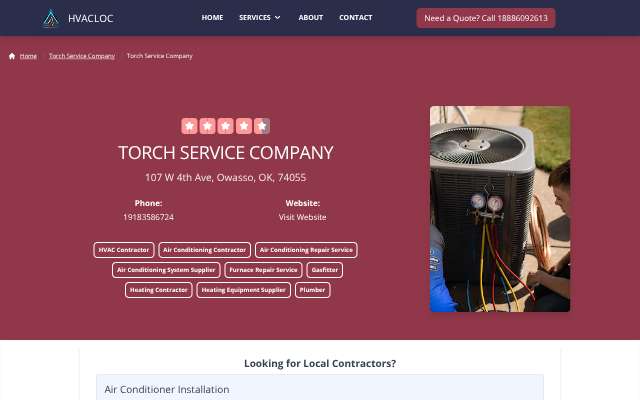
Task: Go to the About page
Action: (311, 18)
